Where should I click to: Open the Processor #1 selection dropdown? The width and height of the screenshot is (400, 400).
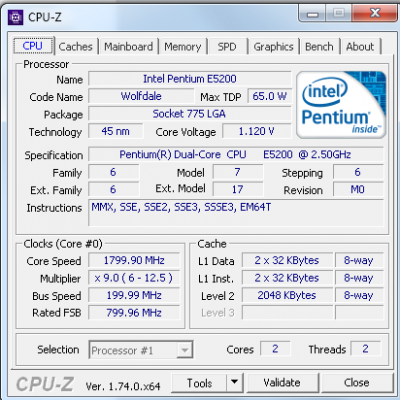(x=141, y=350)
